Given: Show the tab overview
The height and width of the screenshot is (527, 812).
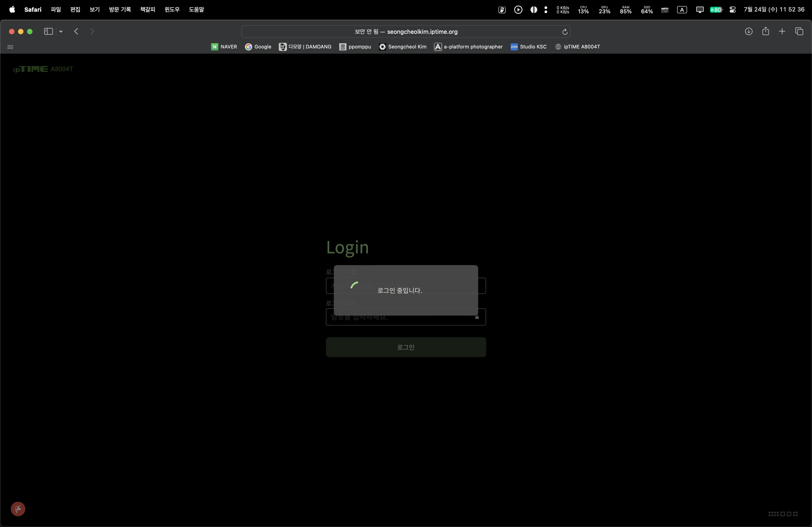Looking at the screenshot, I should [799, 31].
